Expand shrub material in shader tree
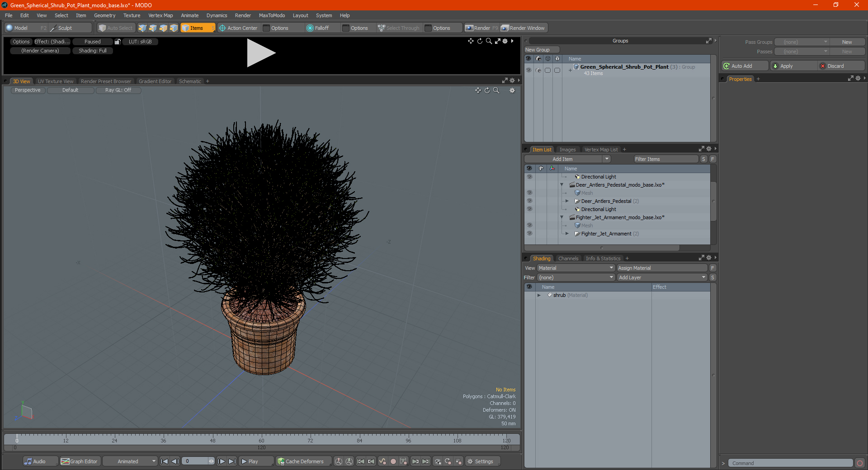This screenshot has height=470, width=868. click(539, 295)
